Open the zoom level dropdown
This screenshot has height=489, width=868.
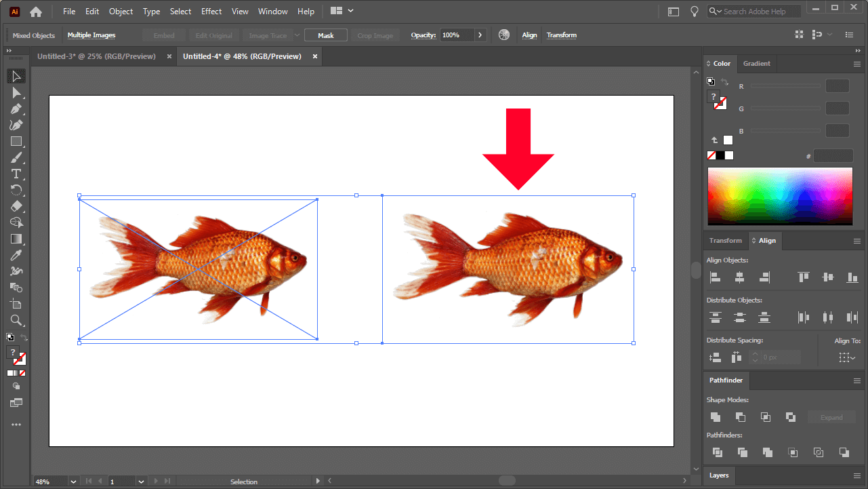click(x=73, y=482)
